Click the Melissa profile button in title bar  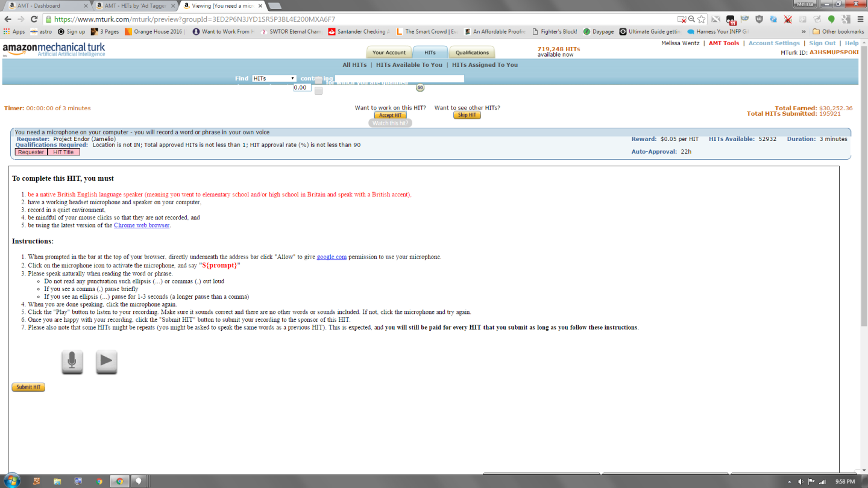[804, 4]
